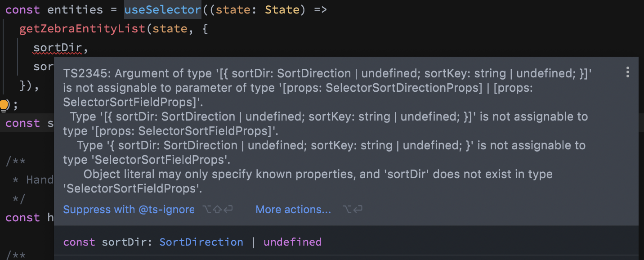The width and height of the screenshot is (644, 260).
Task: Click the ⌥⏎ shortcut hint near More actions
Action: pyautogui.click(x=353, y=209)
